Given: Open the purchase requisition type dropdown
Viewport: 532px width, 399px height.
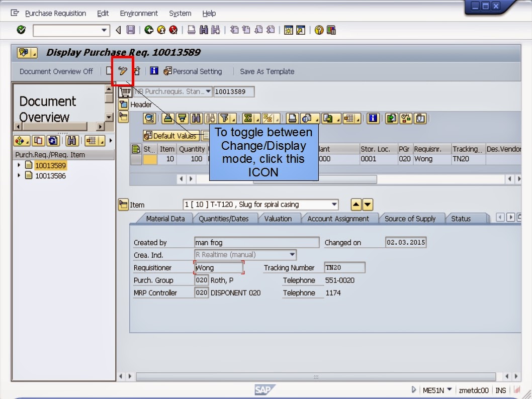Looking at the screenshot, I should click(x=208, y=91).
